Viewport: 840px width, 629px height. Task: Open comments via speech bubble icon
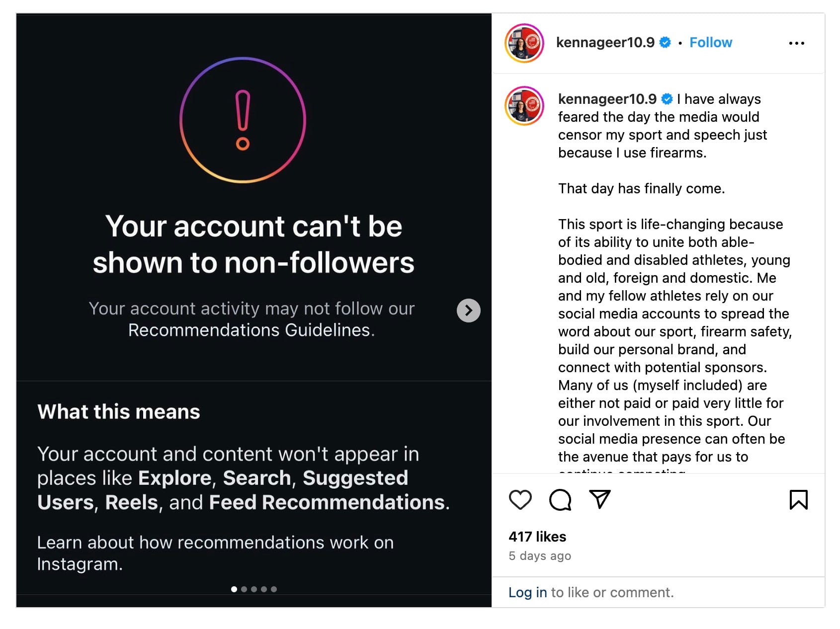(560, 499)
